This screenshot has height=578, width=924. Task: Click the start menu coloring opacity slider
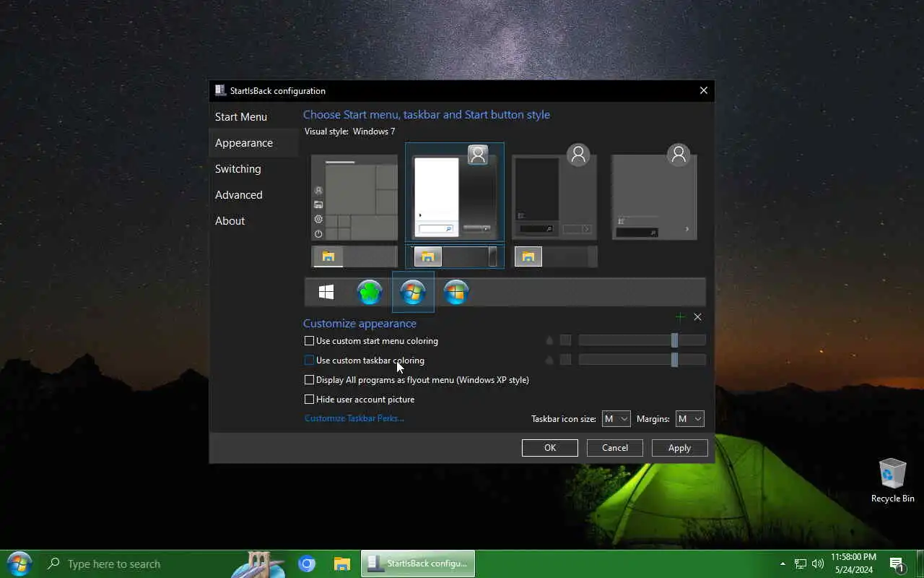click(642, 340)
